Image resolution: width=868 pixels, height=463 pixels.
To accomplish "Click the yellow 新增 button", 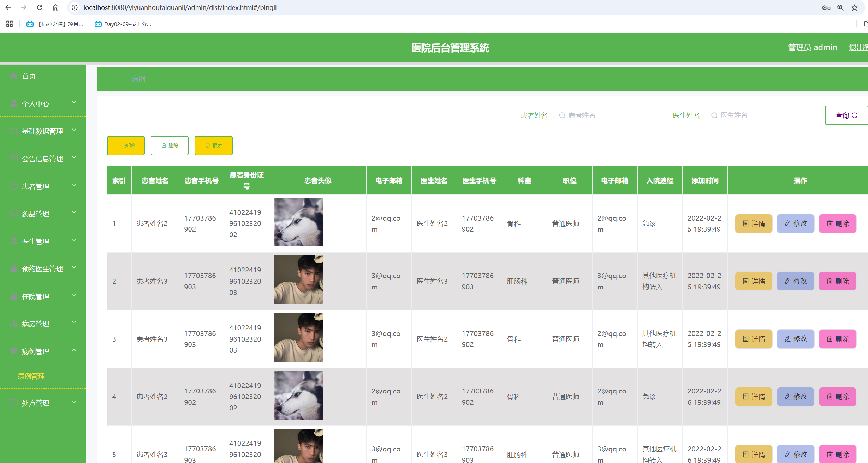I will (126, 145).
